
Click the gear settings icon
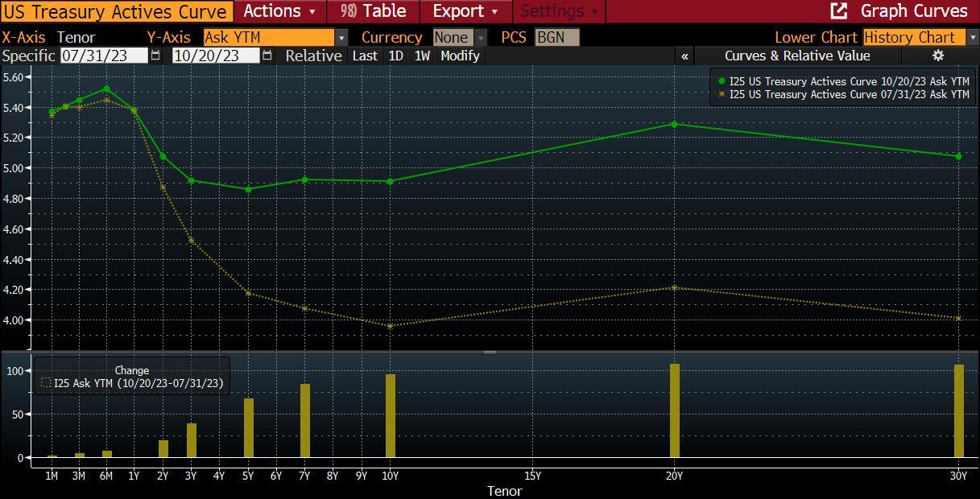pyautogui.click(x=937, y=56)
